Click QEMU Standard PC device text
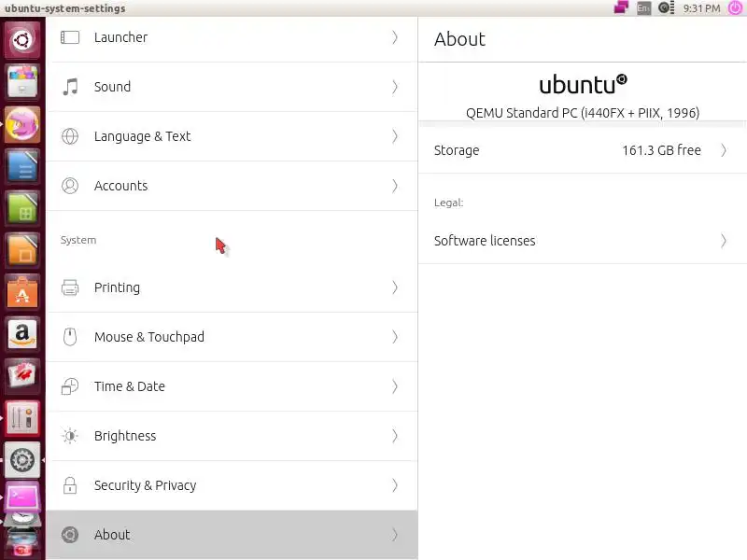The image size is (747, 560). click(583, 113)
